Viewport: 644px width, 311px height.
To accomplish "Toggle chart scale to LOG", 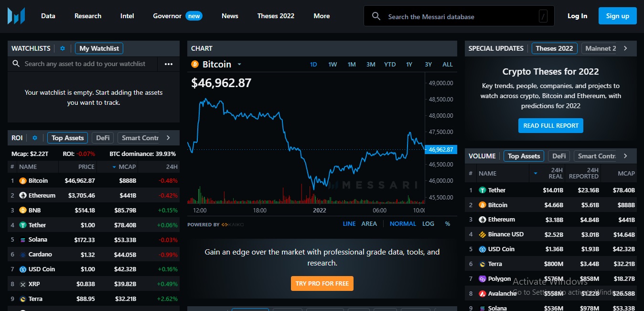I will tap(428, 224).
